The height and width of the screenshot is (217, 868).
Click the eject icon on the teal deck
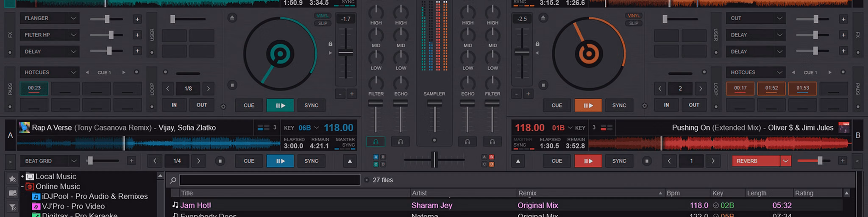[232, 18]
